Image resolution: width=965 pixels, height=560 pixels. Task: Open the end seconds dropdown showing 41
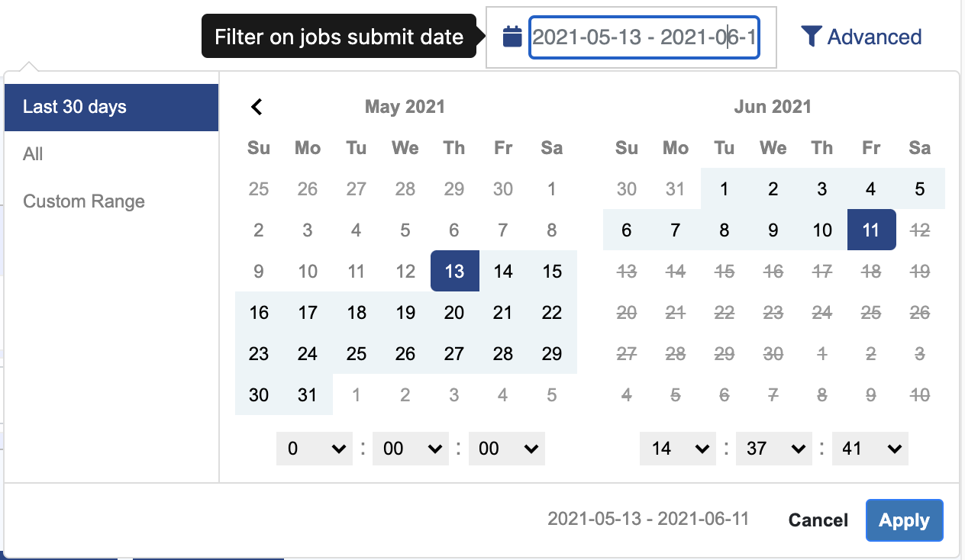[x=870, y=449]
